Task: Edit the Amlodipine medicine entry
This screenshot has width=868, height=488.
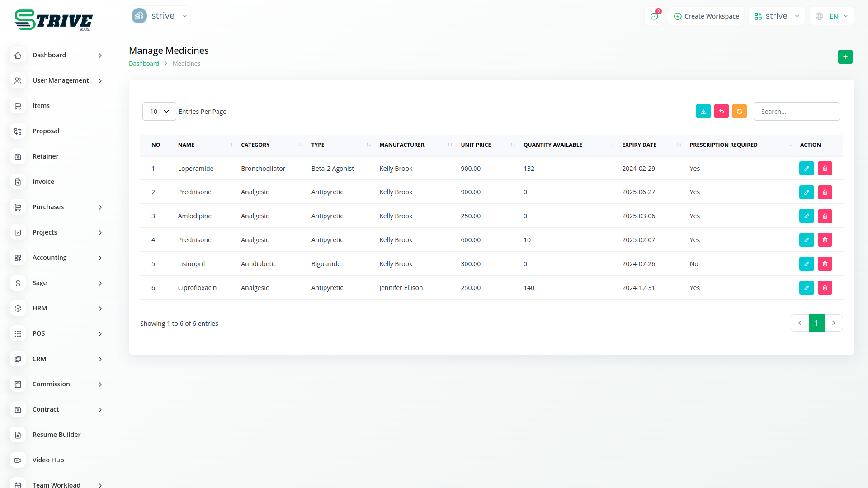Action: click(x=806, y=216)
